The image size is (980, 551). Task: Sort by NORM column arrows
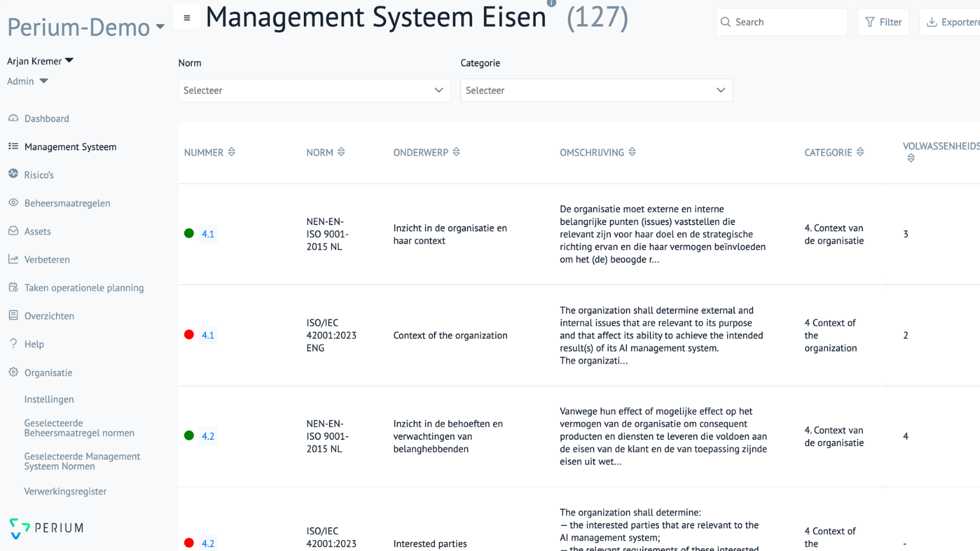tap(341, 152)
